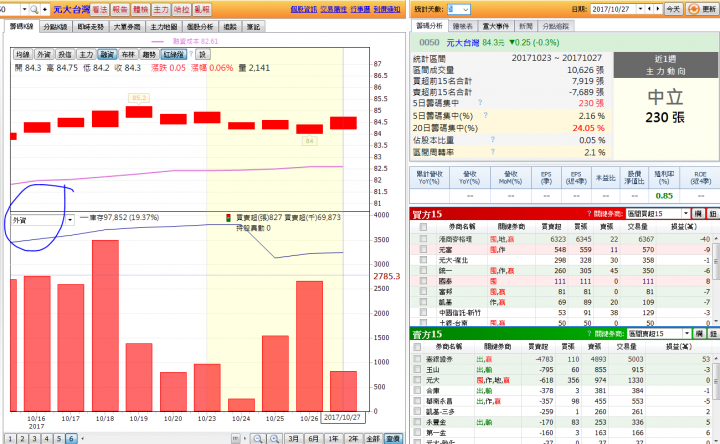Open the 統計天數 dropdown
The width and height of the screenshot is (720, 444).
(459, 9)
